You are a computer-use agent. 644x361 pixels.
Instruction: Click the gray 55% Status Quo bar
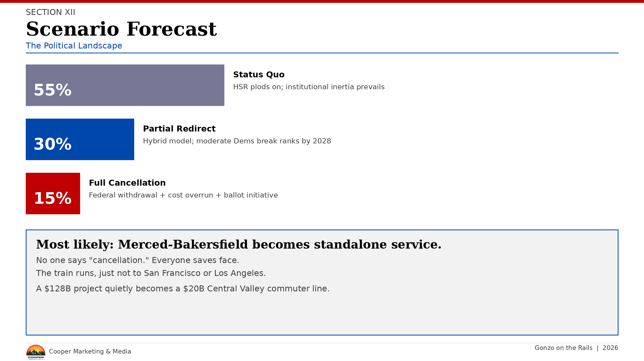(125, 85)
